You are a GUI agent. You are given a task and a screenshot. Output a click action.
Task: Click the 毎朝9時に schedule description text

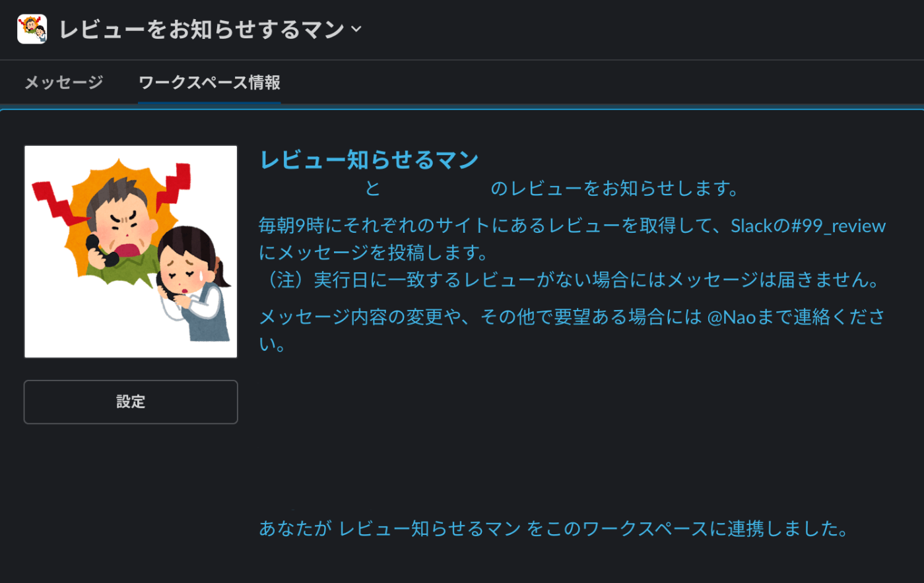click(x=572, y=239)
